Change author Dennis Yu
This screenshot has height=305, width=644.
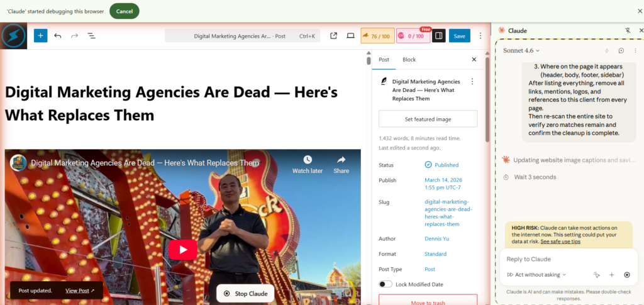click(x=438, y=238)
